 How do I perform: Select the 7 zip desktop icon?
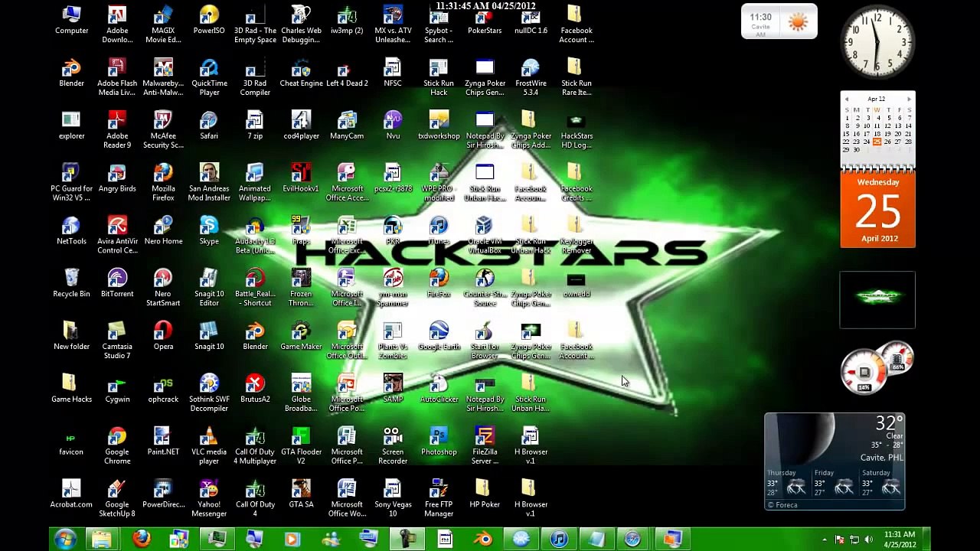coord(255,126)
